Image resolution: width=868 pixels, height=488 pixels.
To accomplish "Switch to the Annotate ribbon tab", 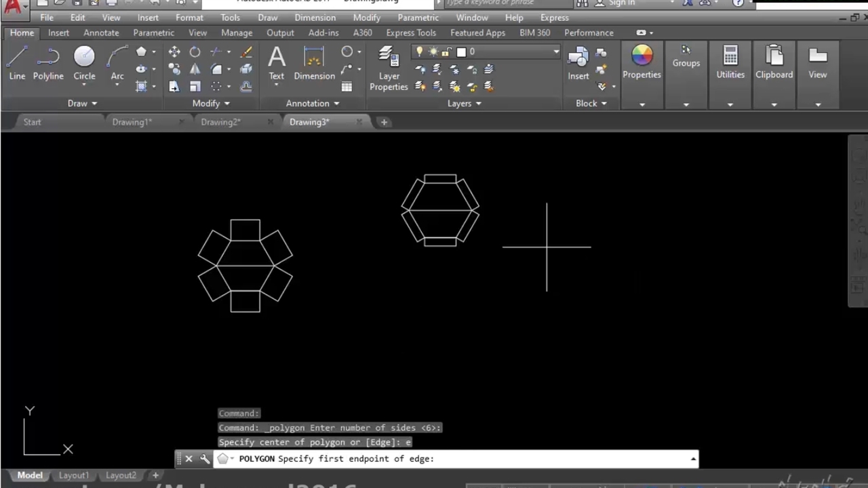I will coord(101,33).
